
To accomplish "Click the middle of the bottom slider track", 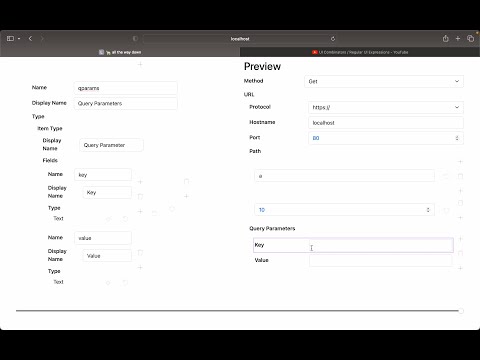I will click(x=238, y=311).
